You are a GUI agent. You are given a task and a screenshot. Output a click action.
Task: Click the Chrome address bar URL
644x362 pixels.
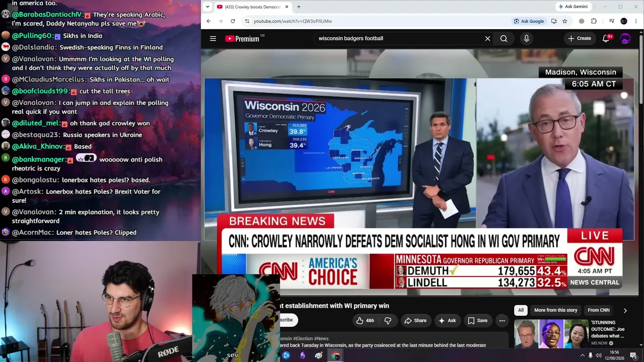(293, 21)
